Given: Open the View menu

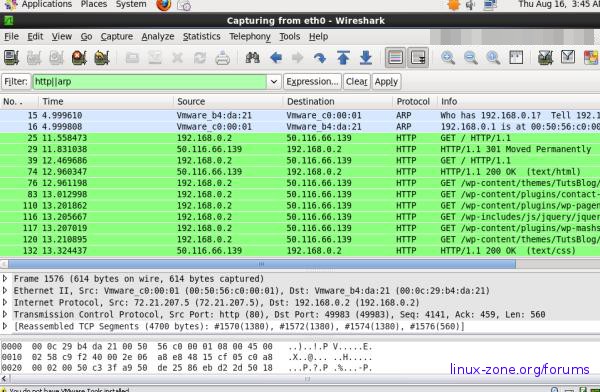Looking at the screenshot, I should (x=62, y=36).
